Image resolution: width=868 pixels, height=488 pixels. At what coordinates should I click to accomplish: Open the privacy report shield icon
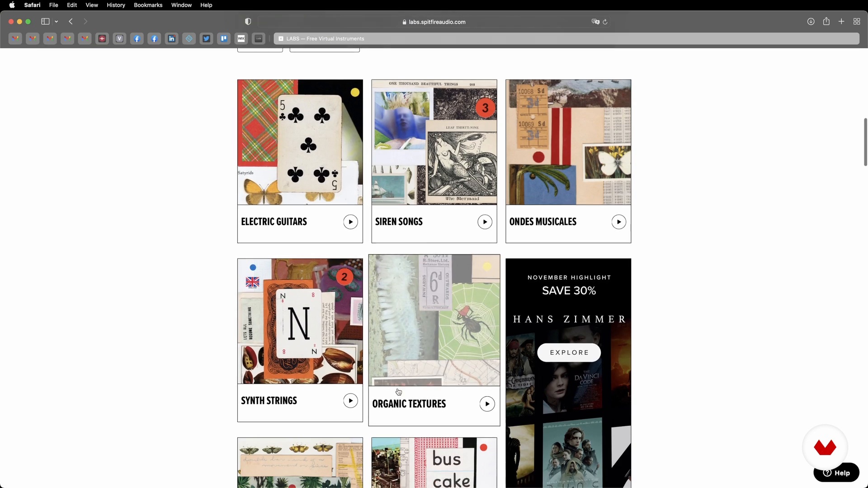coord(248,22)
